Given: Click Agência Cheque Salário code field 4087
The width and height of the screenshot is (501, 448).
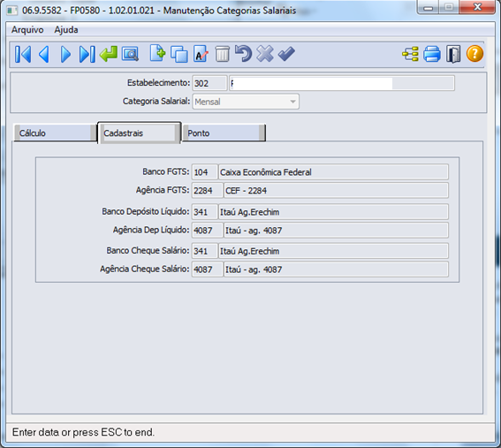Looking at the screenshot, I should [208, 270].
